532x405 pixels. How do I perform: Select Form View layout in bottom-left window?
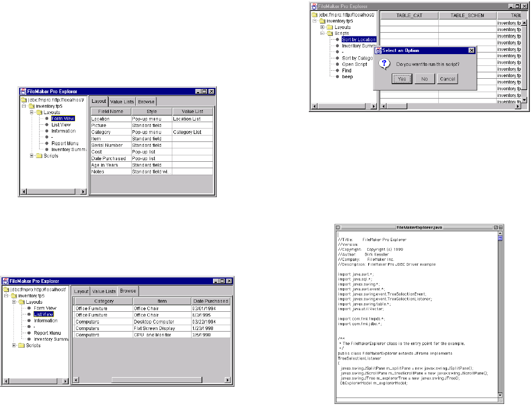tap(45, 308)
